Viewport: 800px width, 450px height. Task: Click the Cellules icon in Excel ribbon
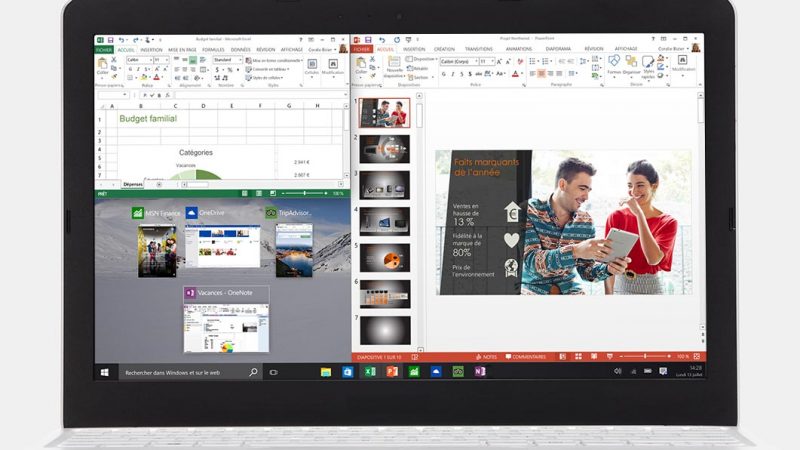311,66
